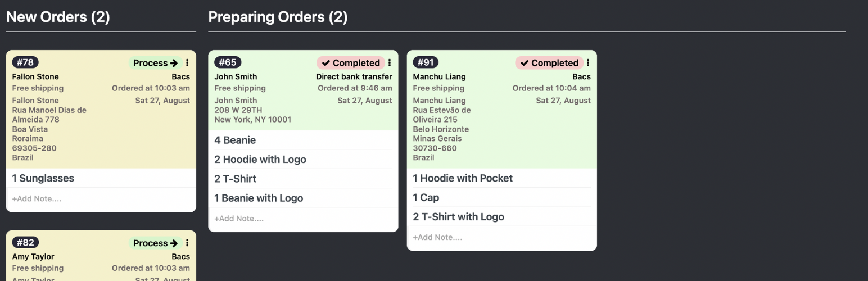Open the three-dot menu on order #91

click(x=588, y=63)
